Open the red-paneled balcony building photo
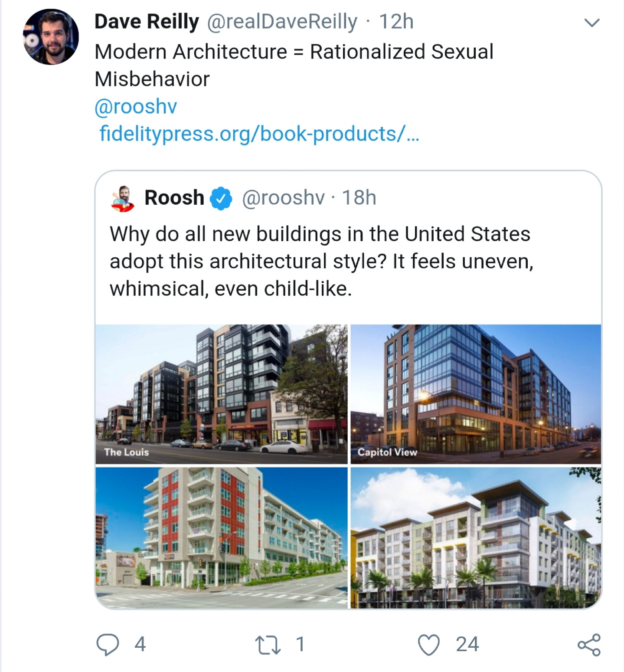 click(x=221, y=537)
